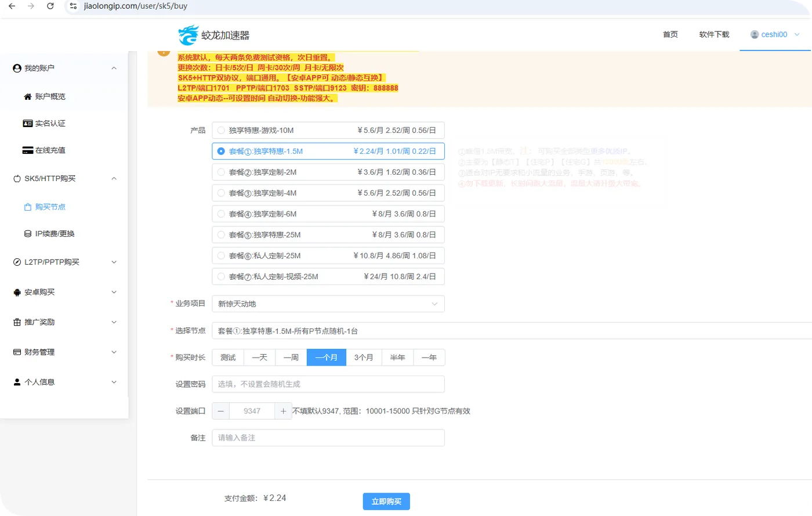Click the Android icon beside 安卓购买
The width and height of the screenshot is (812, 516).
coord(17,293)
